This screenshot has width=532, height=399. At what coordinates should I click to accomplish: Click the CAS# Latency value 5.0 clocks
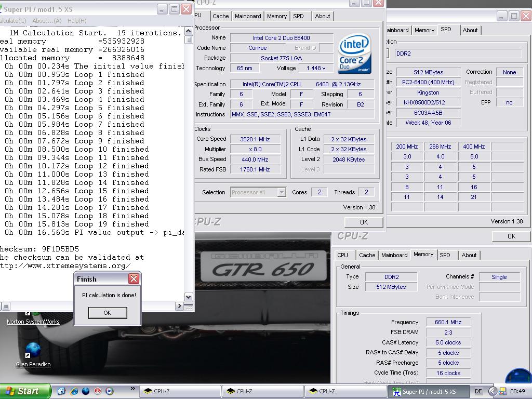tap(448, 343)
